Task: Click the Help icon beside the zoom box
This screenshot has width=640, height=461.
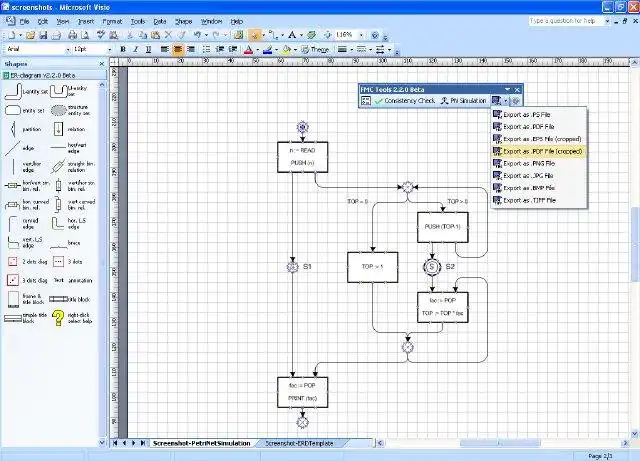Action: pyautogui.click(x=375, y=36)
